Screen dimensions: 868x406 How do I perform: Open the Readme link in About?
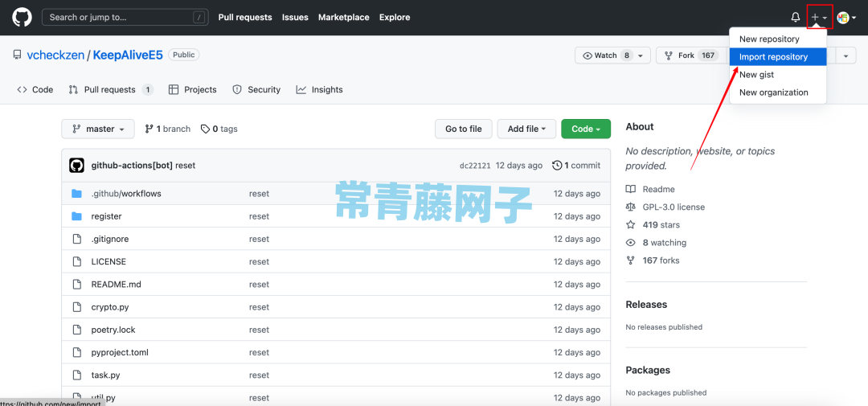[x=650, y=190]
